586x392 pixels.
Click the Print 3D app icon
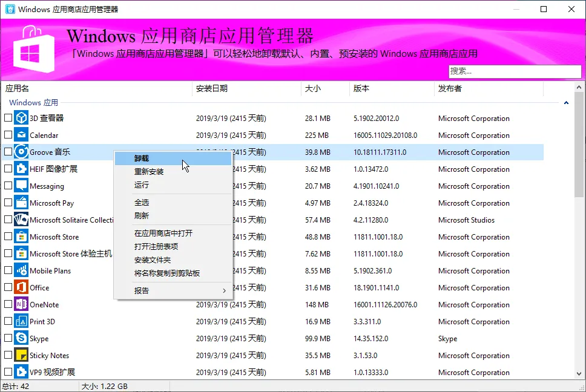[x=21, y=321]
